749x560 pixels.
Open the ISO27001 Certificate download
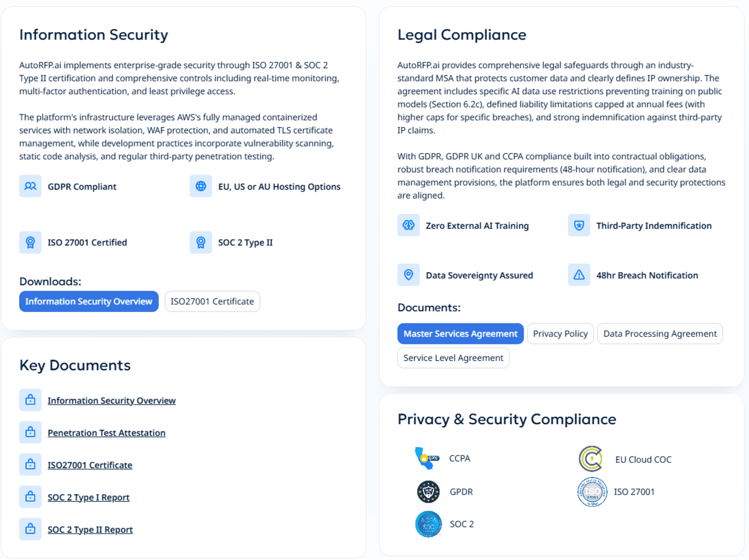pos(212,301)
